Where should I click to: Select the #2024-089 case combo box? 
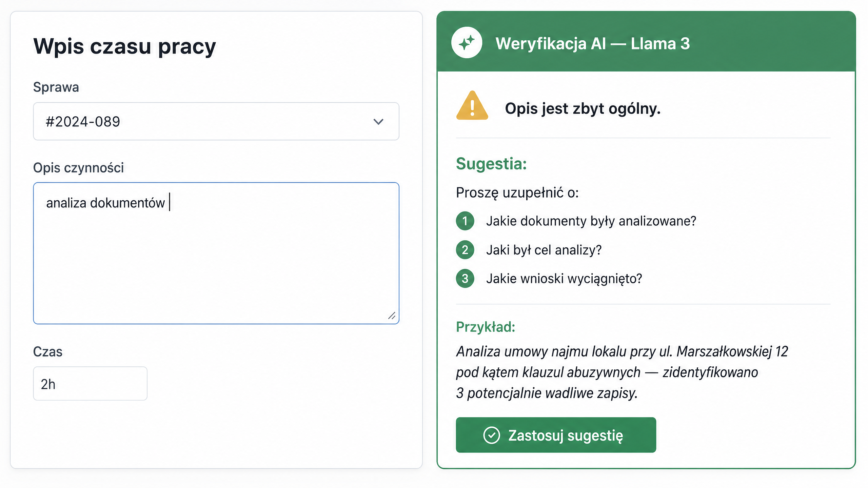point(216,121)
